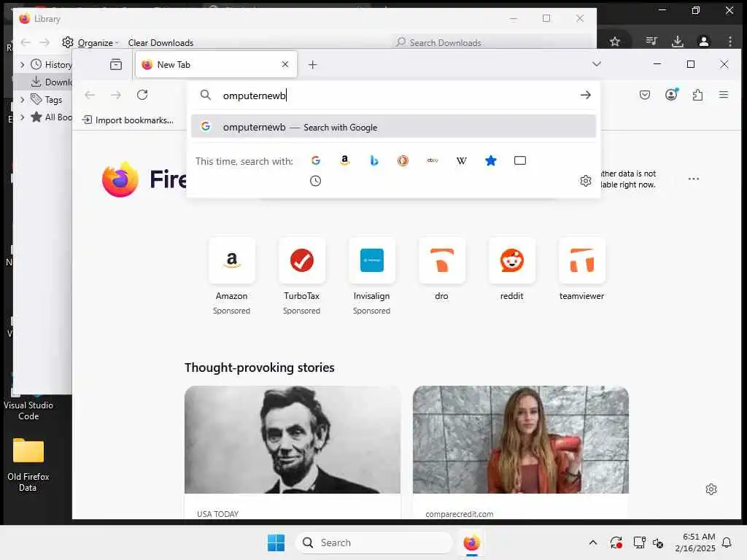Click the go arrow in the address bar
The height and width of the screenshot is (560, 747).
click(586, 96)
